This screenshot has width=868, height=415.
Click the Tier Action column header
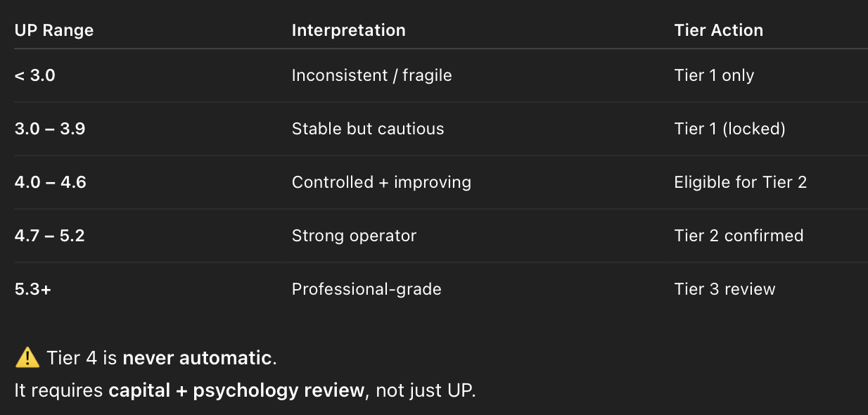718,30
